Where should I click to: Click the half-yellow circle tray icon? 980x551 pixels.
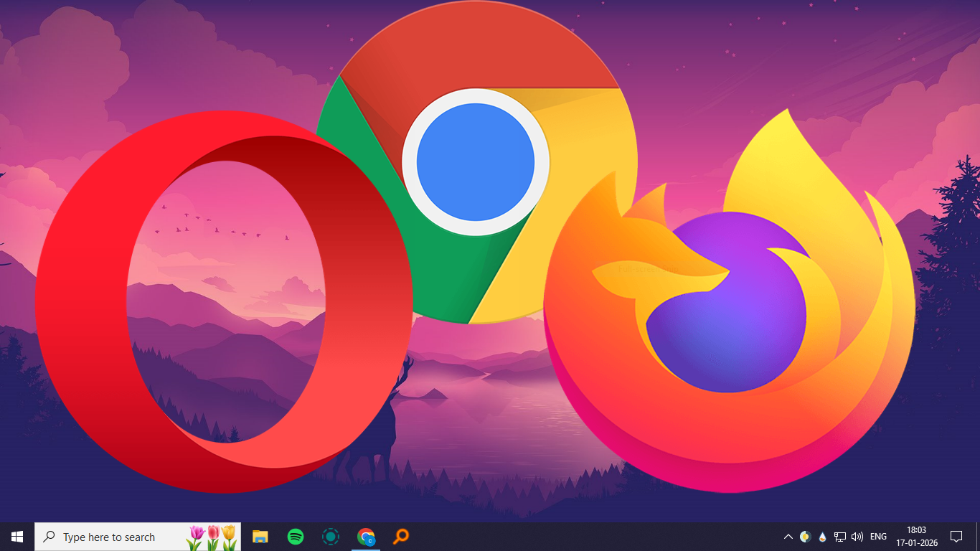tap(805, 537)
